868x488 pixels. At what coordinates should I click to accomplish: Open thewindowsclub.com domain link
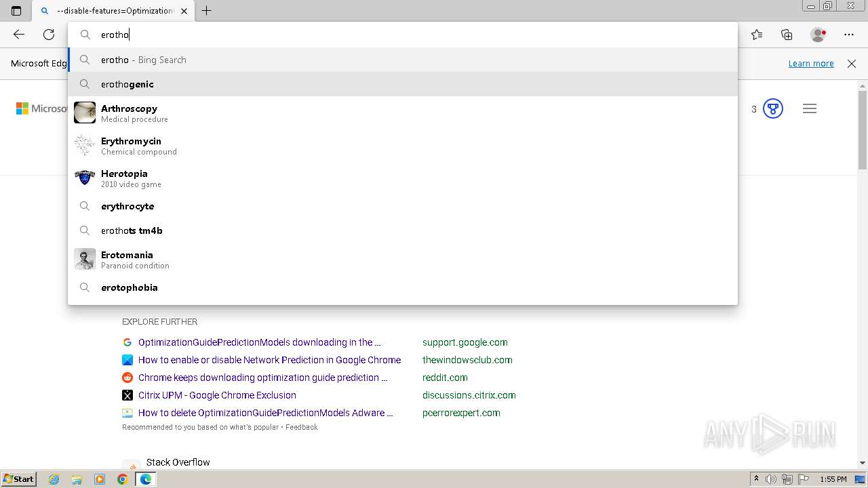[467, 360]
